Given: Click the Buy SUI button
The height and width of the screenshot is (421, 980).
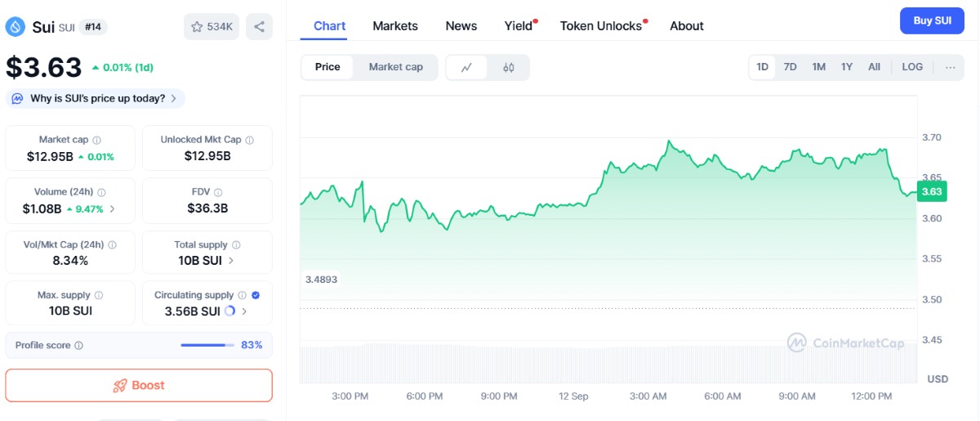Looking at the screenshot, I should click(x=932, y=20).
